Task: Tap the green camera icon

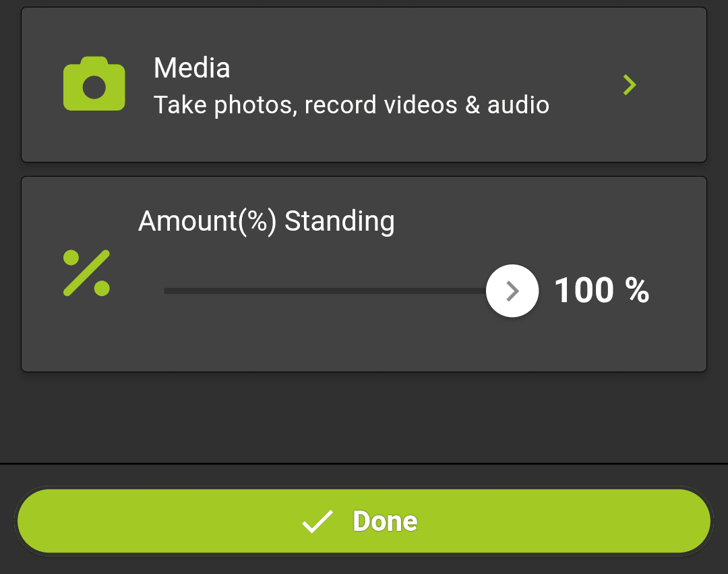Action: (x=94, y=84)
